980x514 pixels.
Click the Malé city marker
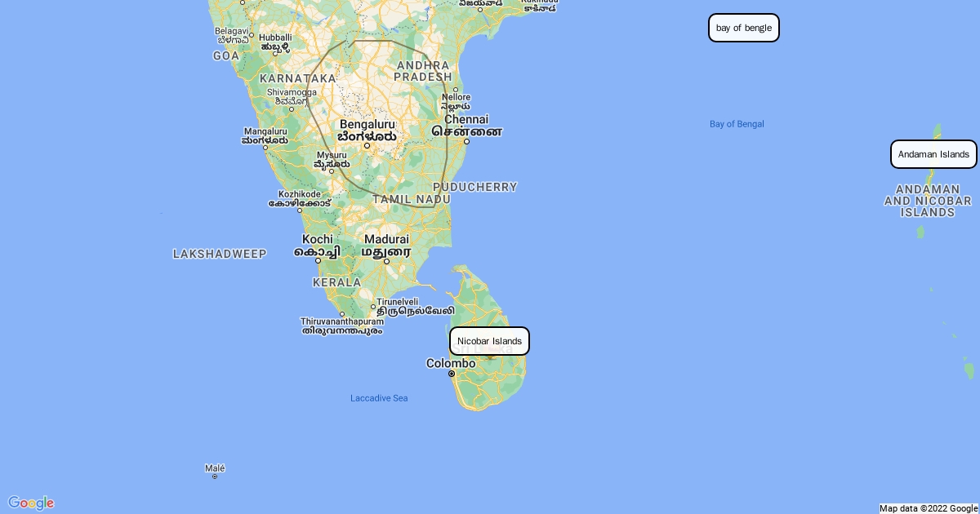click(x=215, y=476)
